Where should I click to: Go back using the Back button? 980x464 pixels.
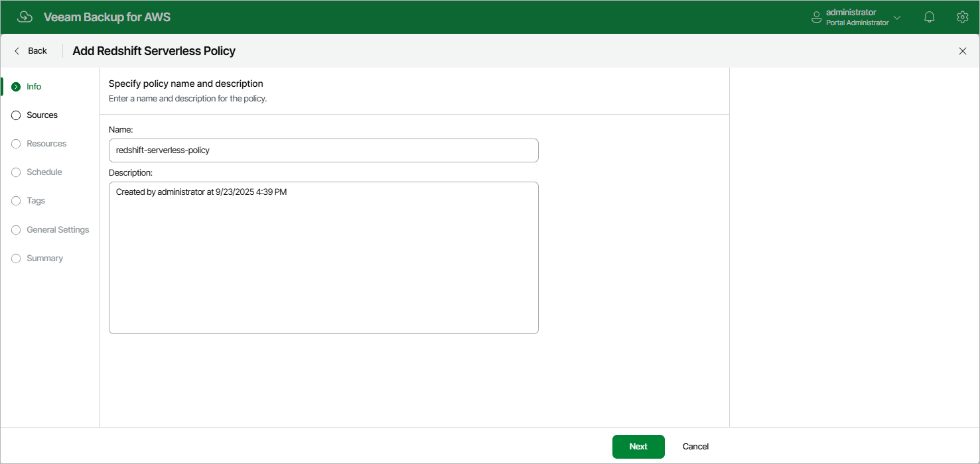click(31, 51)
